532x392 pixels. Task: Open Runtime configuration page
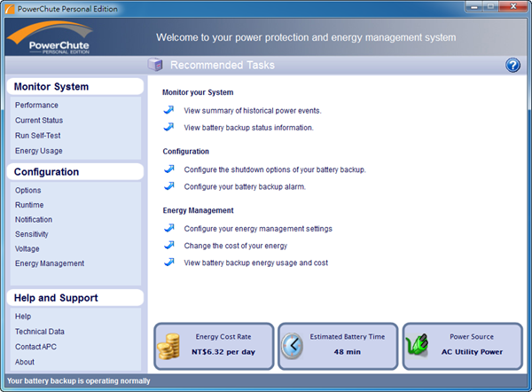29,205
